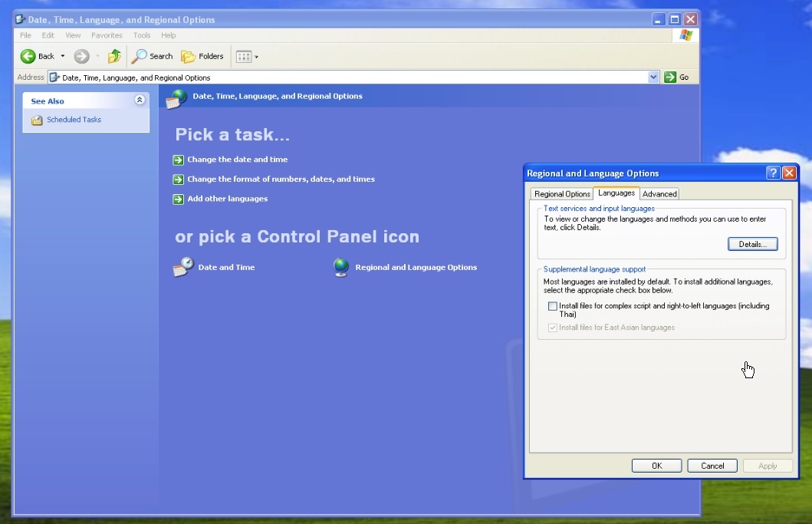Select Change the format of numbers task
The image size is (812, 524).
pyautogui.click(x=281, y=179)
